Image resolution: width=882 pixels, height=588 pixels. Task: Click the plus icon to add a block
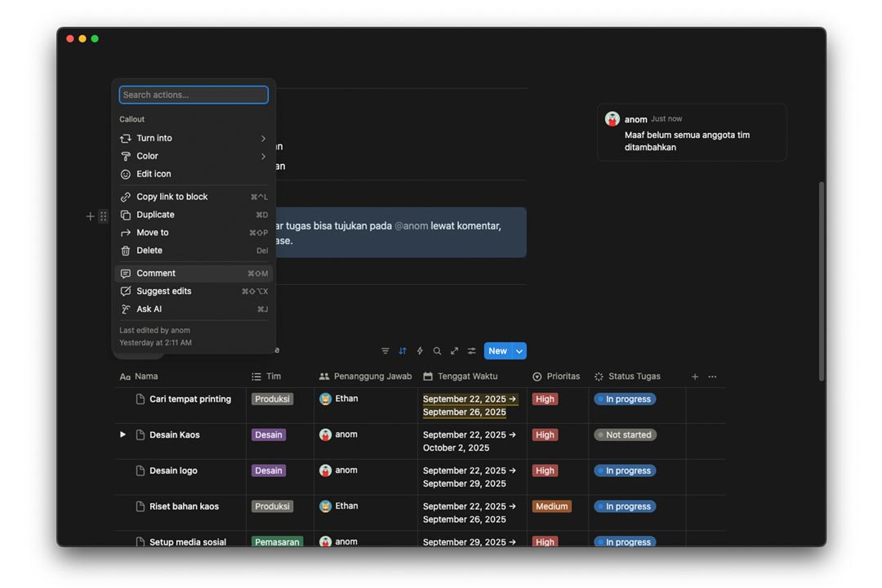pyautogui.click(x=90, y=216)
